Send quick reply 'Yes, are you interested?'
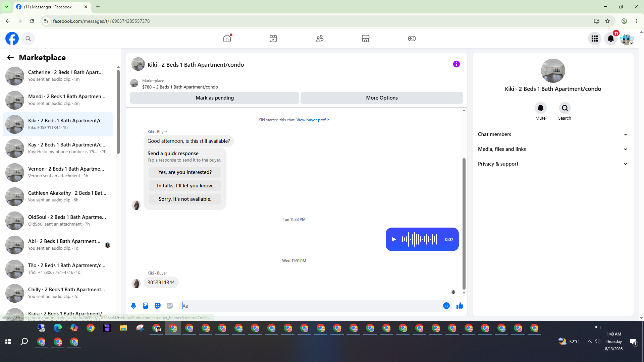644x362 pixels. (185, 172)
